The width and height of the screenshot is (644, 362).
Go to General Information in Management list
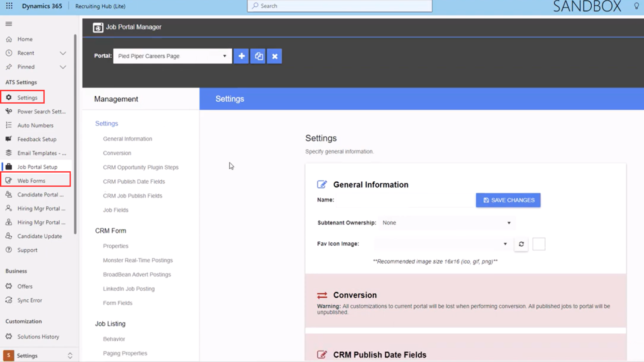127,139
